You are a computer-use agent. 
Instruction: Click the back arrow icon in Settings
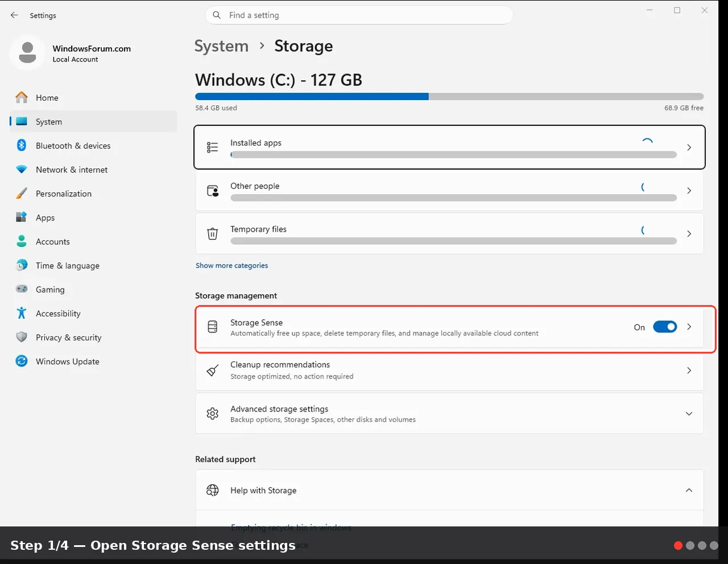(14, 15)
